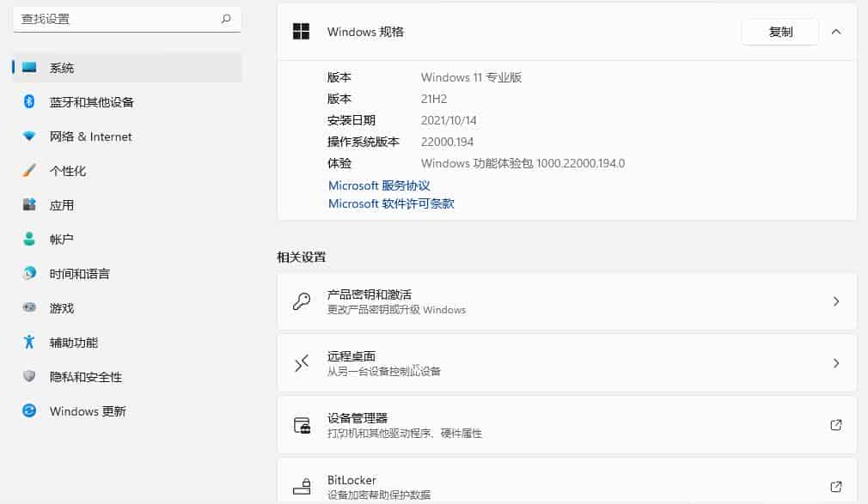Click the 系统 monitor icon in sidebar
868x504 pixels.
pyautogui.click(x=29, y=68)
